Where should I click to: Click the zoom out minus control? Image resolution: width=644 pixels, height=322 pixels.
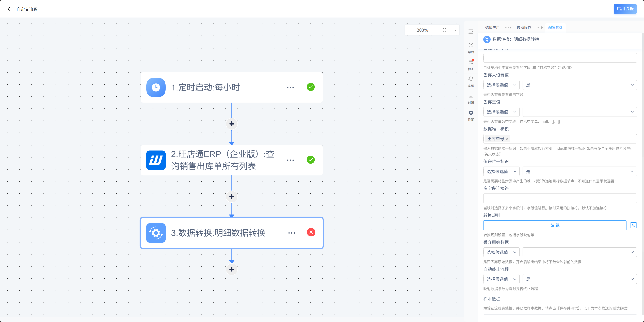435,30
